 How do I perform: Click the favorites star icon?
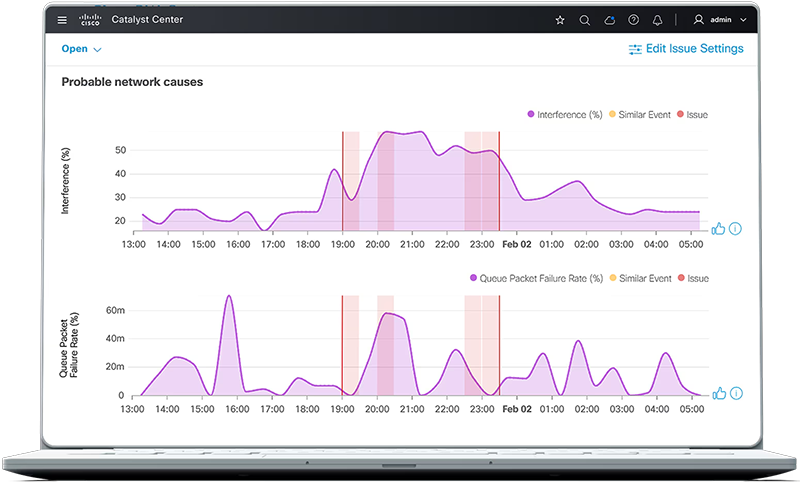[x=560, y=19]
